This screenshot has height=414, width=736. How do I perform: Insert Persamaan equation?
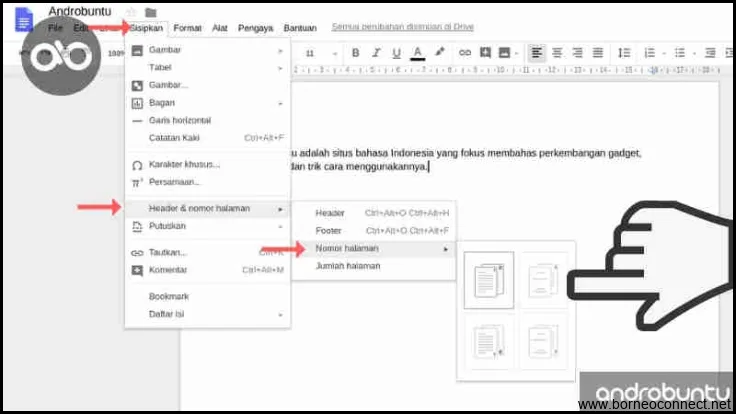[x=207, y=182]
